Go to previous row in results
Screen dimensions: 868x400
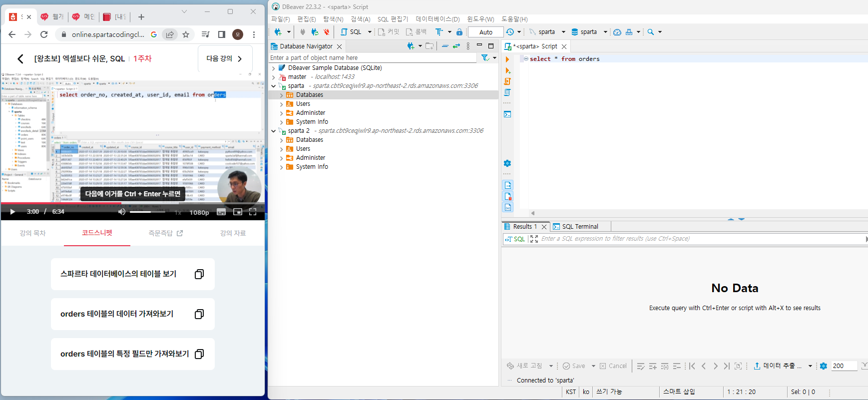(x=704, y=366)
